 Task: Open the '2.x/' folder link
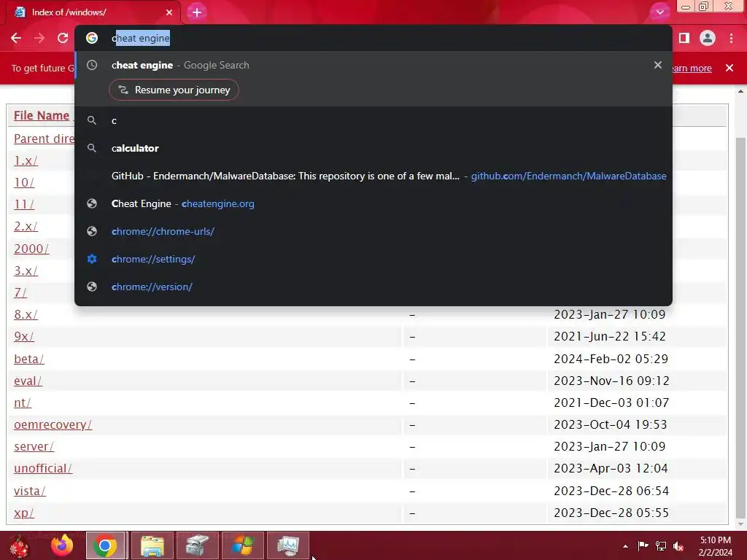click(x=26, y=226)
